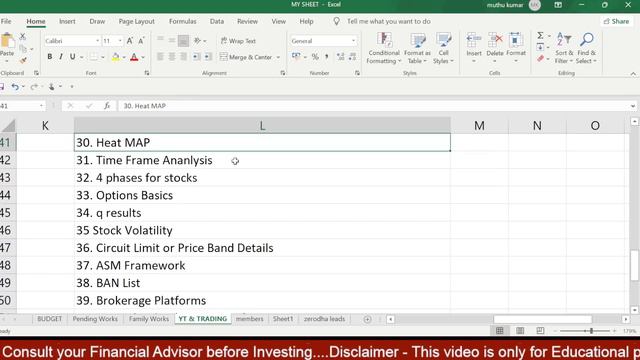Click the vertical scrollbar thumb
The image size is (640, 360).
634,265
